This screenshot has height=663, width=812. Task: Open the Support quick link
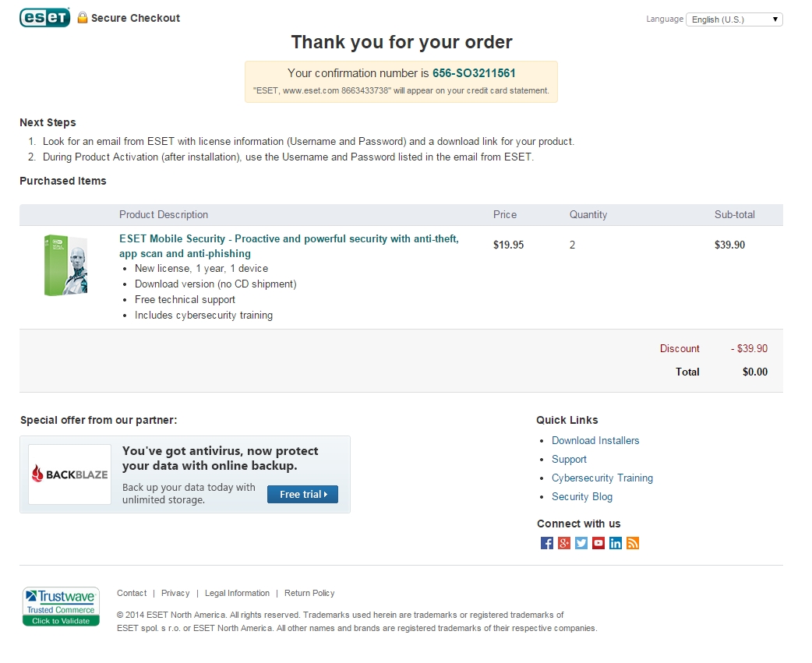[x=569, y=460]
